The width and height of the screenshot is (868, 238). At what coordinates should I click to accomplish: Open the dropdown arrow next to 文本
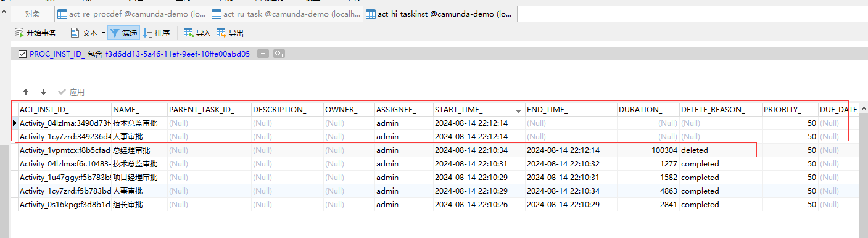[104, 33]
